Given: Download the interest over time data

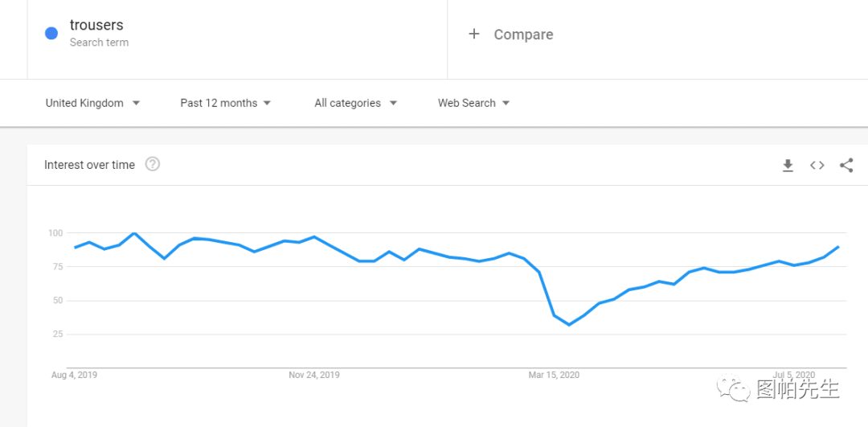Looking at the screenshot, I should (788, 165).
